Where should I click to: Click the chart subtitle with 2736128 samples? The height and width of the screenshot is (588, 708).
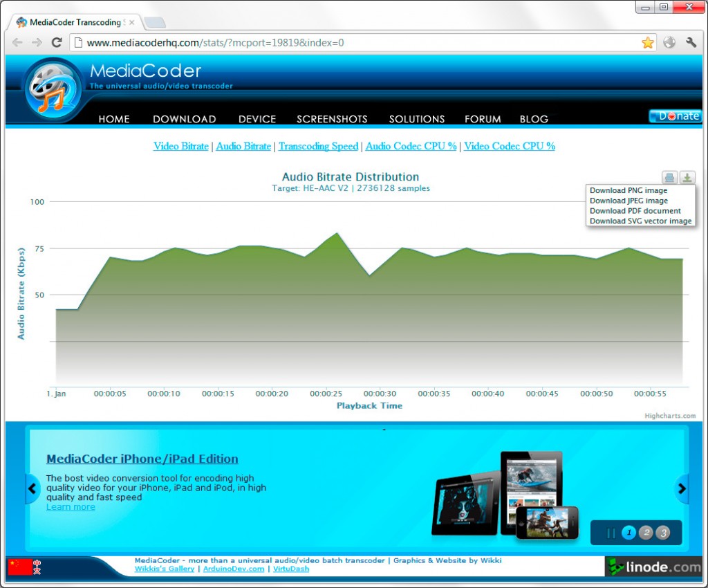[351, 188]
